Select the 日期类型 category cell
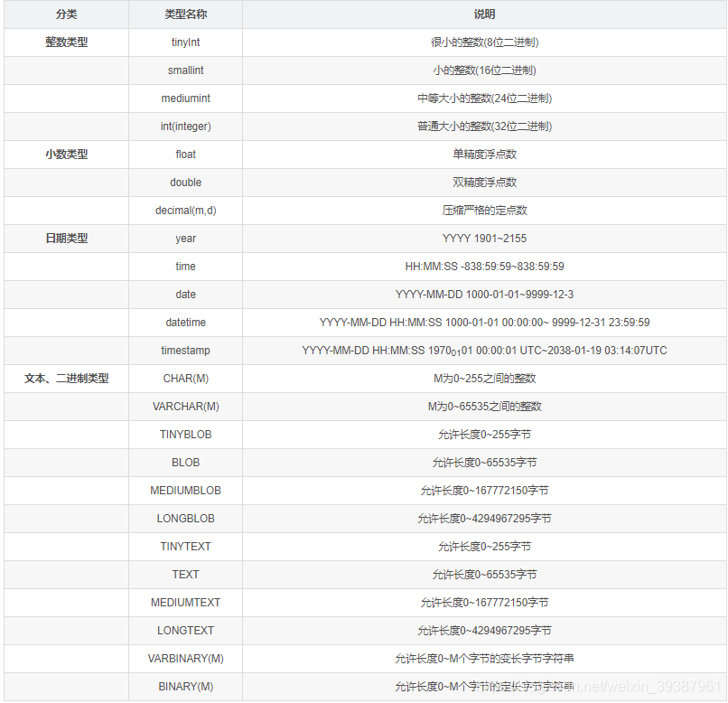The width and height of the screenshot is (728, 703). click(67, 239)
